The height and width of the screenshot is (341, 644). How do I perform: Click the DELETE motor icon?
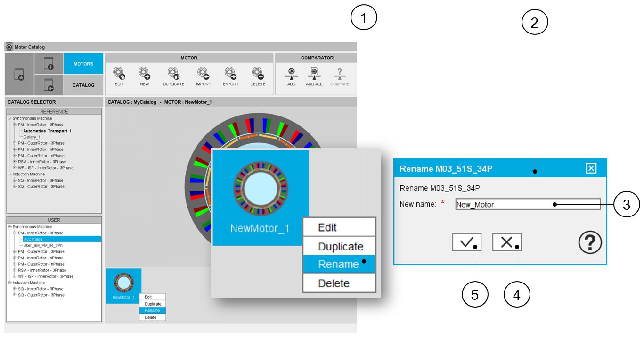(x=258, y=74)
